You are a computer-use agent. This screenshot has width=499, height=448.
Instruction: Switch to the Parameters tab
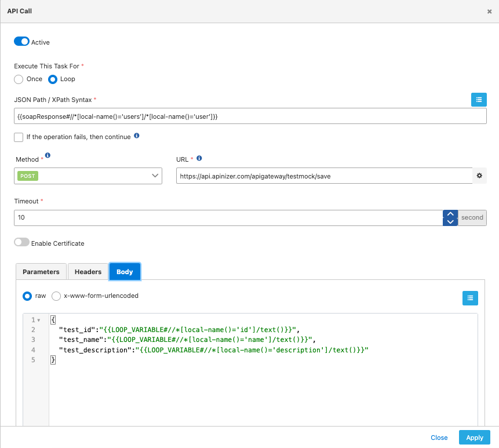41,272
